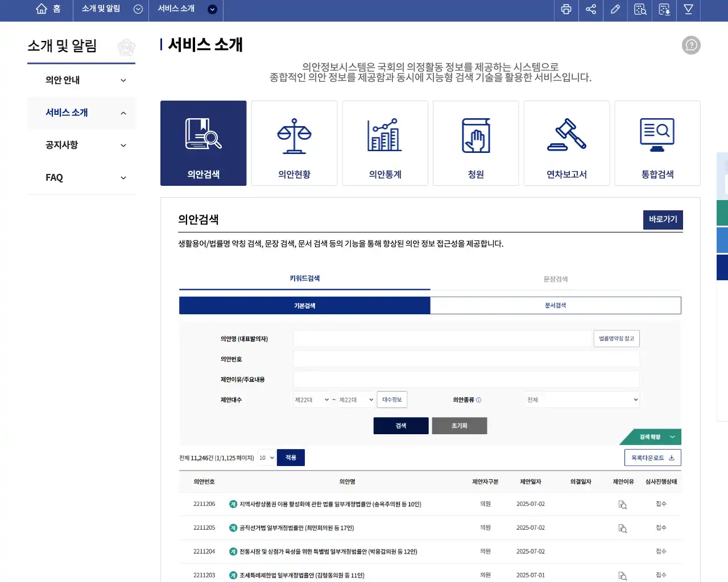Screen dimensions: 728x582
Task: Click the 의안번호 input field
Action: pos(466,359)
